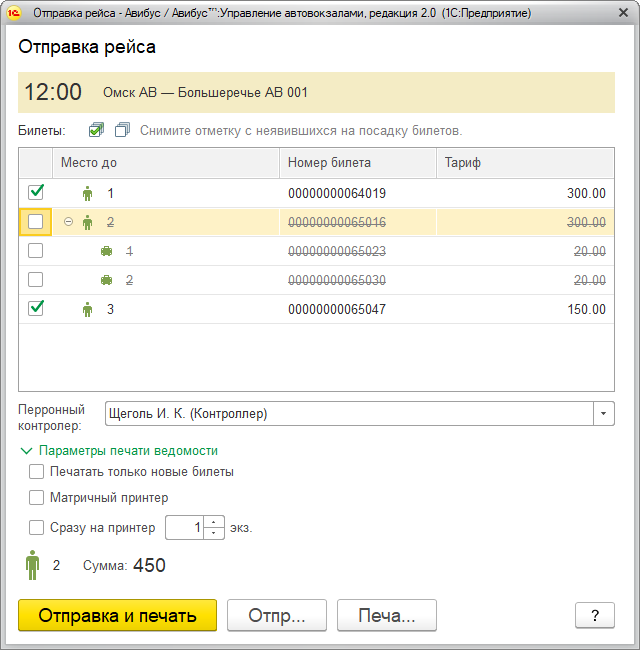640x650 pixels.
Task: Enable 'Сразу на принтер' option
Action: pos(37,528)
